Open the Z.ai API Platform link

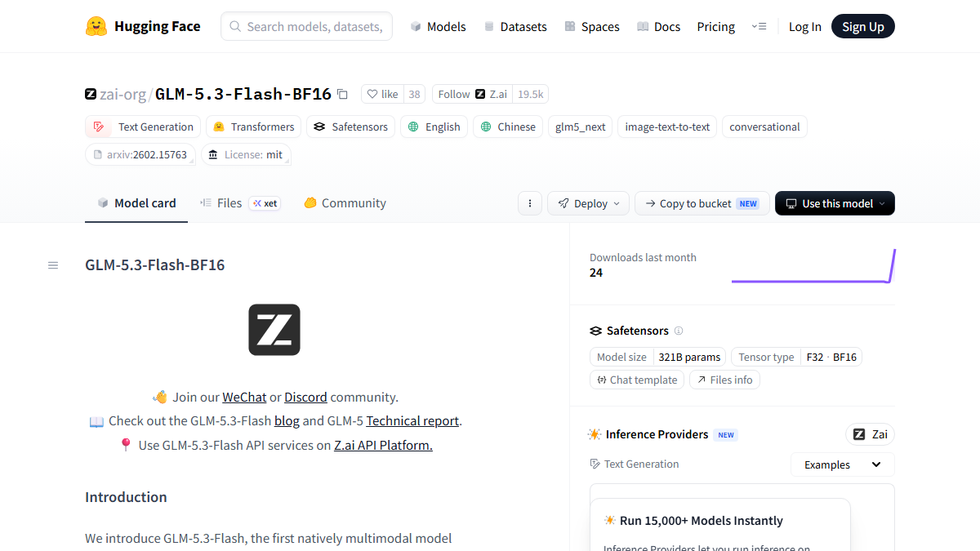383,446
